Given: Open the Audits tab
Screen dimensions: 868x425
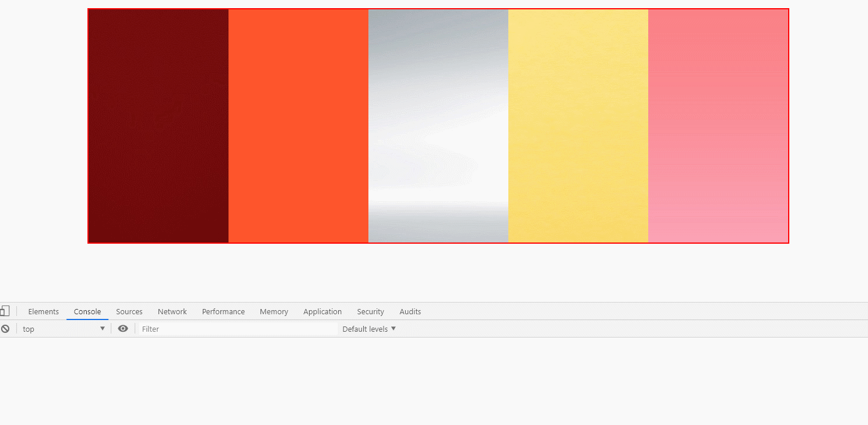Looking at the screenshot, I should point(410,311).
